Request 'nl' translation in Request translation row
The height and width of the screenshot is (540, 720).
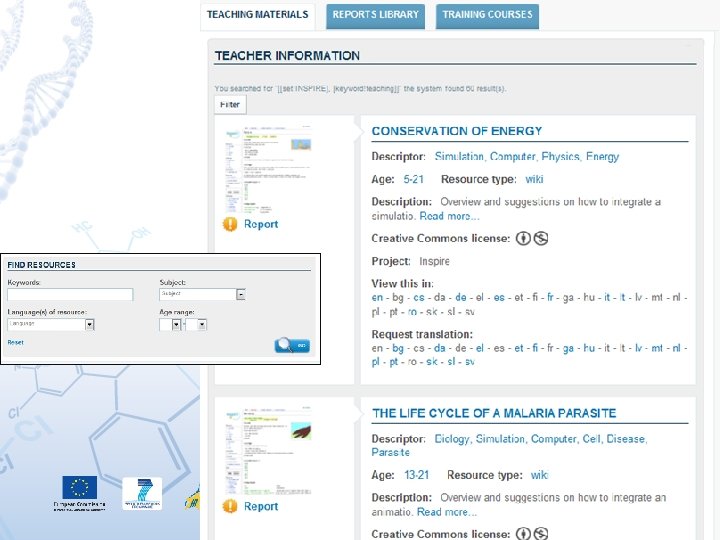pyautogui.click(x=676, y=348)
